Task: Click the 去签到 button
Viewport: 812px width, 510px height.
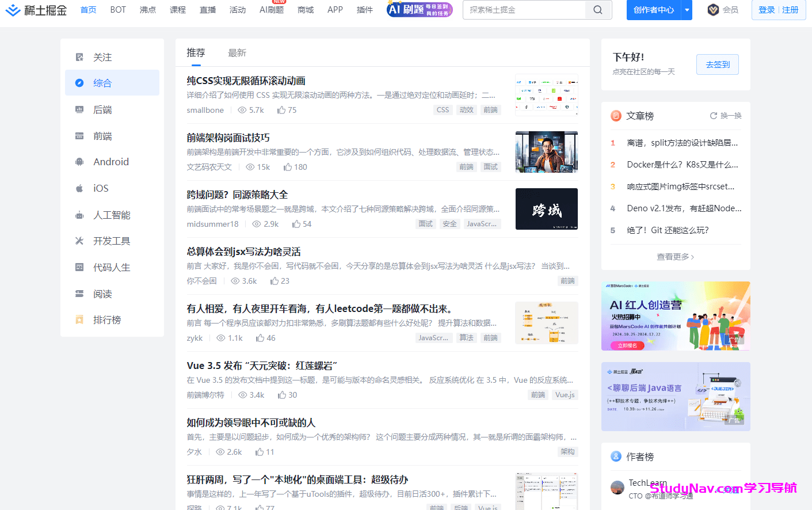Action: [717, 64]
